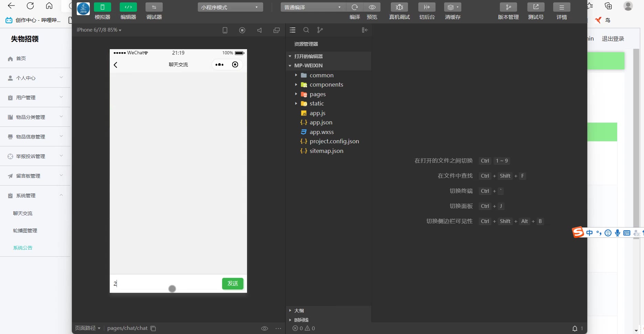Open the 详情 details panel
Screen dimensions: 644x334
point(562,7)
